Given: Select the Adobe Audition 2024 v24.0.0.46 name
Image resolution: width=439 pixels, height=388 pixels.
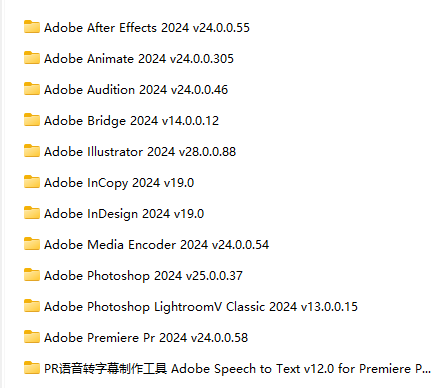Looking at the screenshot, I should tap(136, 90).
